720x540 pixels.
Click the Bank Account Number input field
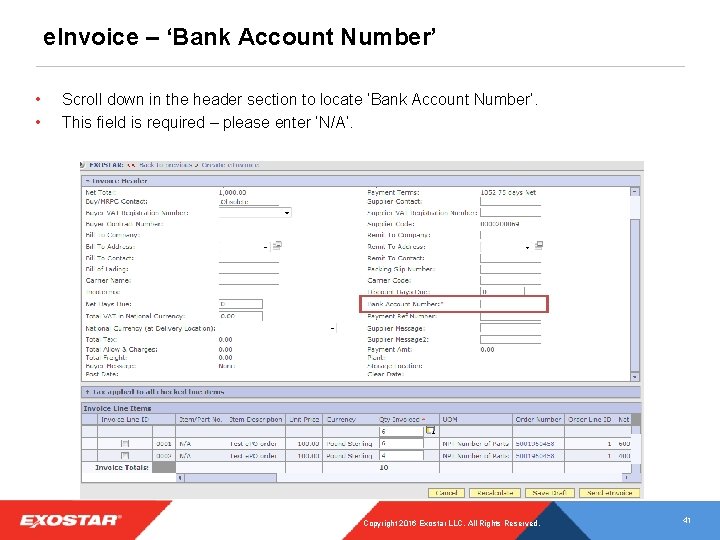pos(510,304)
